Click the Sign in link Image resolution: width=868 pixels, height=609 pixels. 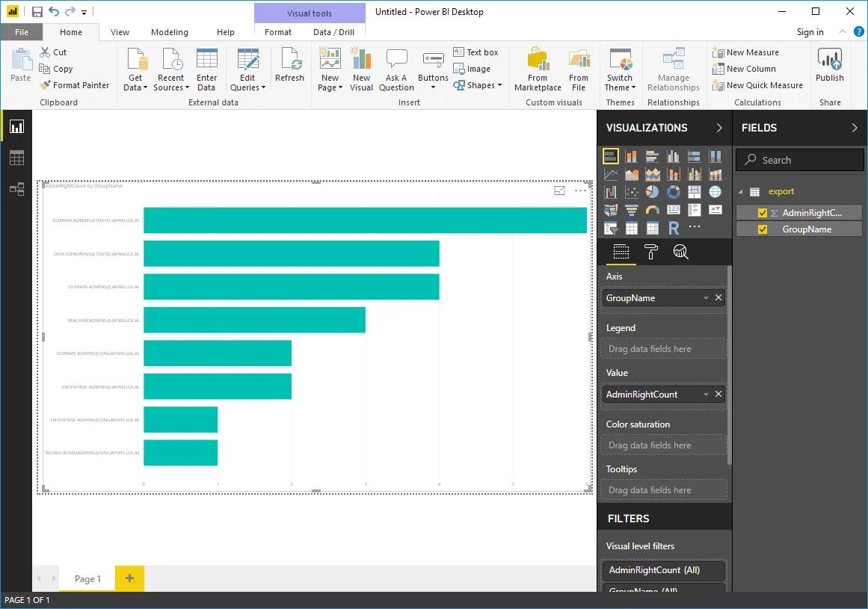(810, 32)
